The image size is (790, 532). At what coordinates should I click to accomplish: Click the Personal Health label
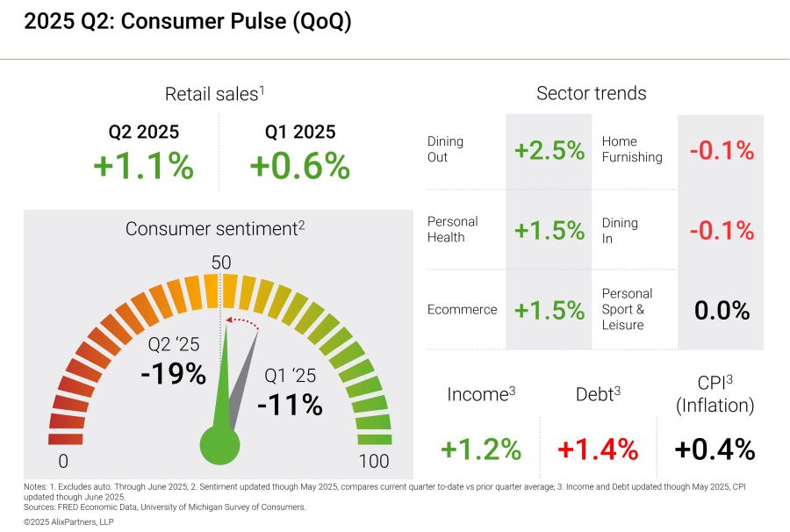(453, 229)
